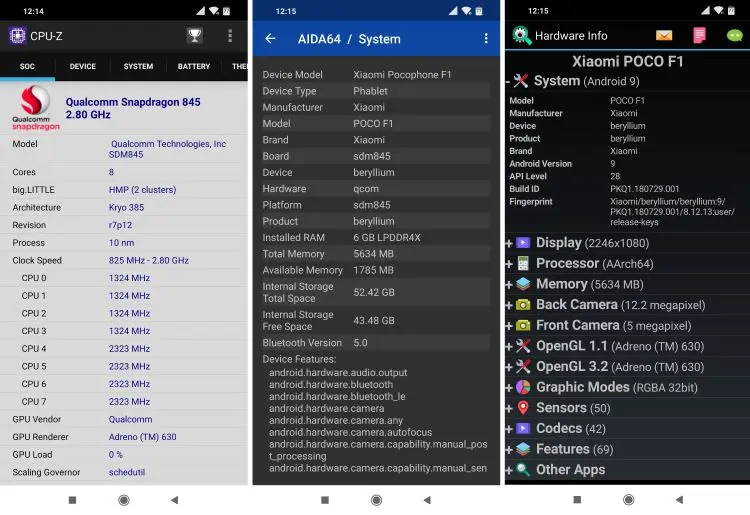Screen dimensions: 750x515
Task: Tap back triangle under Hardware Info screen
Action: tap(679, 500)
